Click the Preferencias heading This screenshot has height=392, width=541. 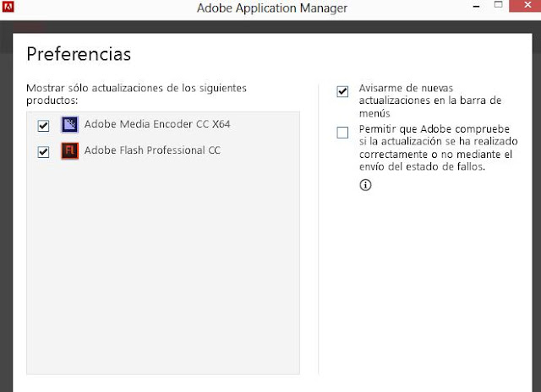79,54
